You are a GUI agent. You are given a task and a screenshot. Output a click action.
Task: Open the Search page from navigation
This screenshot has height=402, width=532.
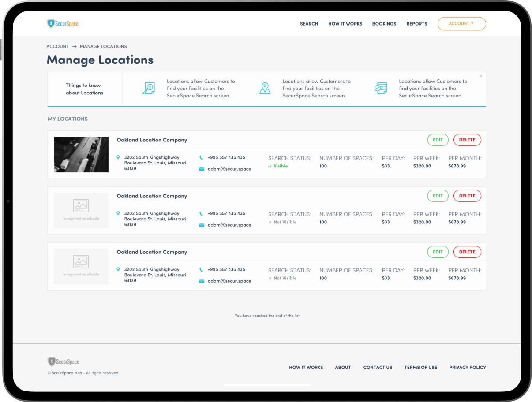[309, 24]
